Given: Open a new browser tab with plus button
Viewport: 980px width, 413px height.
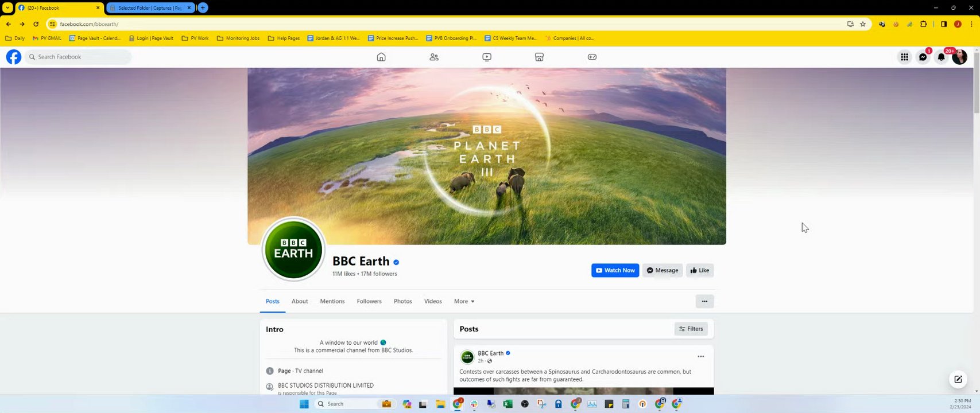Looking at the screenshot, I should click(x=203, y=7).
